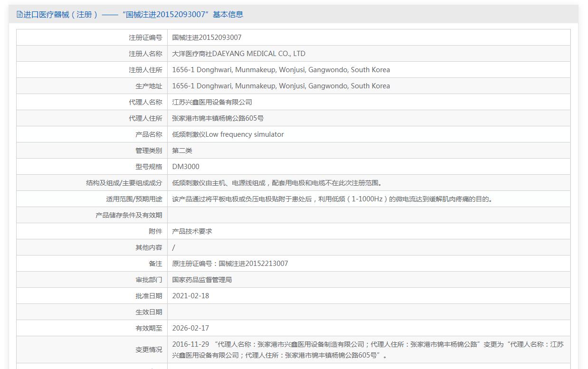Click the original registration number in 备注 row
Image resolution: width=588 pixels, height=369 pixels.
coord(230,264)
